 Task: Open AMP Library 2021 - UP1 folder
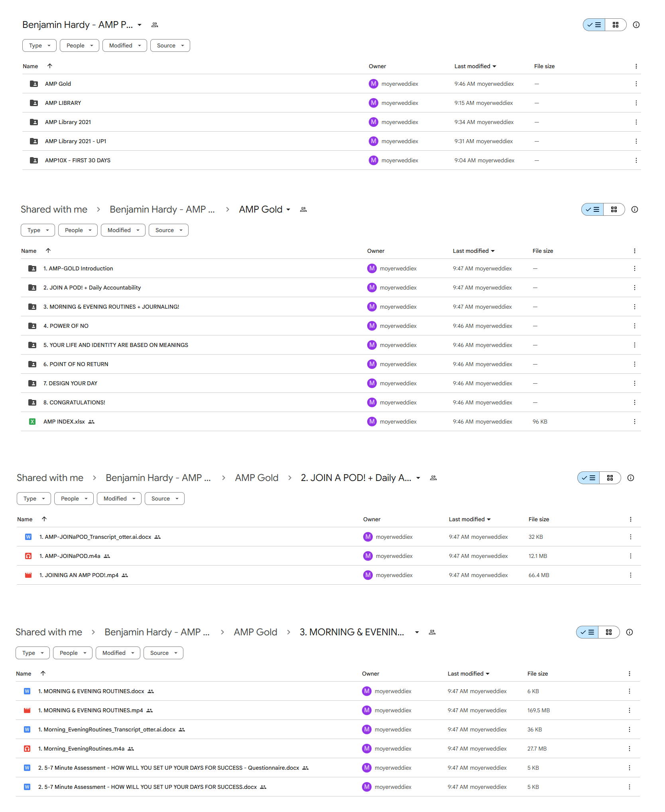pyautogui.click(x=76, y=141)
